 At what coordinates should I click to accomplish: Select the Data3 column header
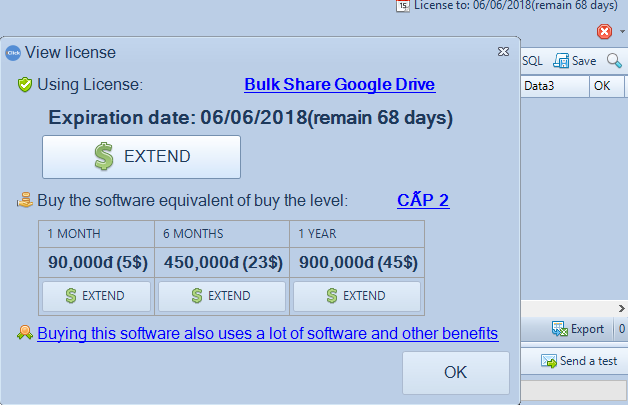tap(555, 86)
